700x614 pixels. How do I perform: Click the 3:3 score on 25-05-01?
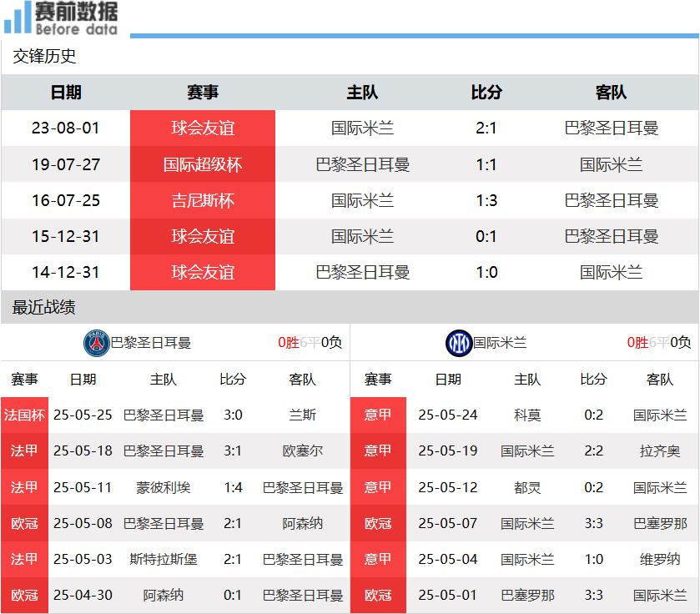594,595
